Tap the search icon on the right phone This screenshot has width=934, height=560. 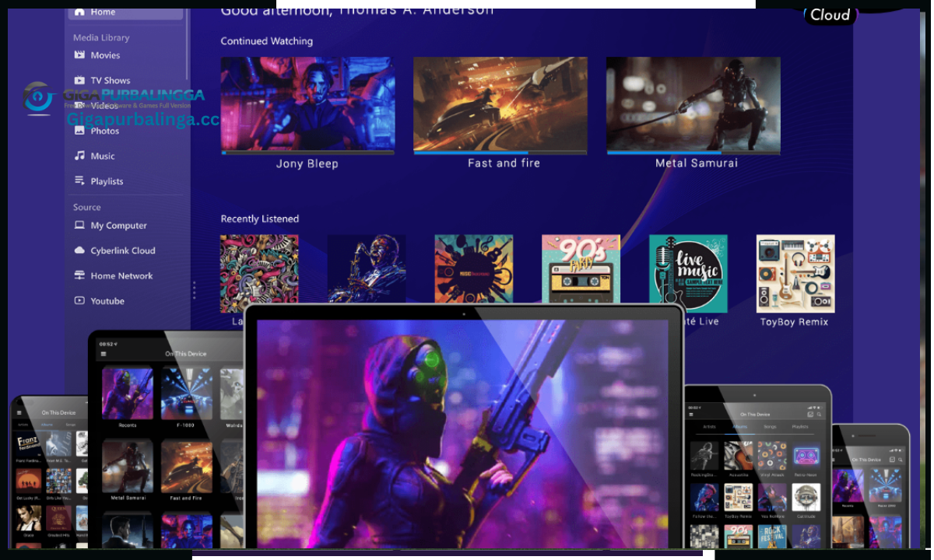(901, 460)
